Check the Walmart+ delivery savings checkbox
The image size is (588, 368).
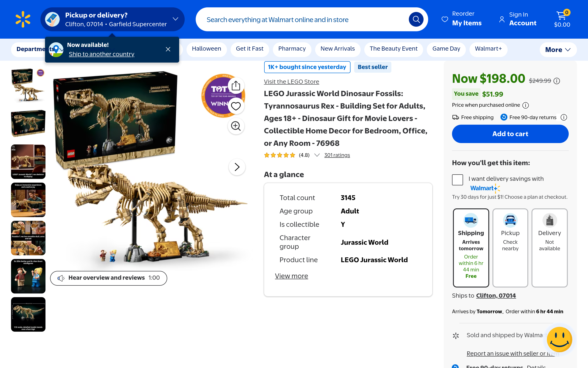coord(458,180)
